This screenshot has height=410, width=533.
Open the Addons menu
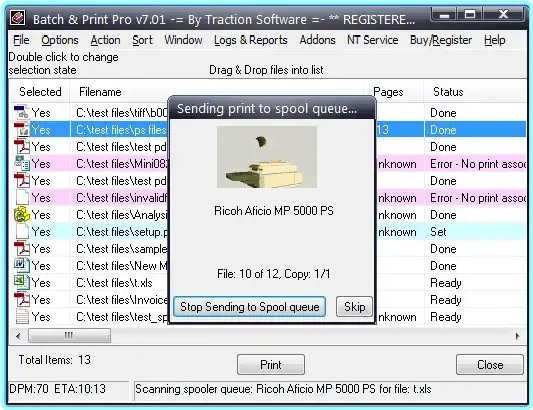(x=317, y=40)
